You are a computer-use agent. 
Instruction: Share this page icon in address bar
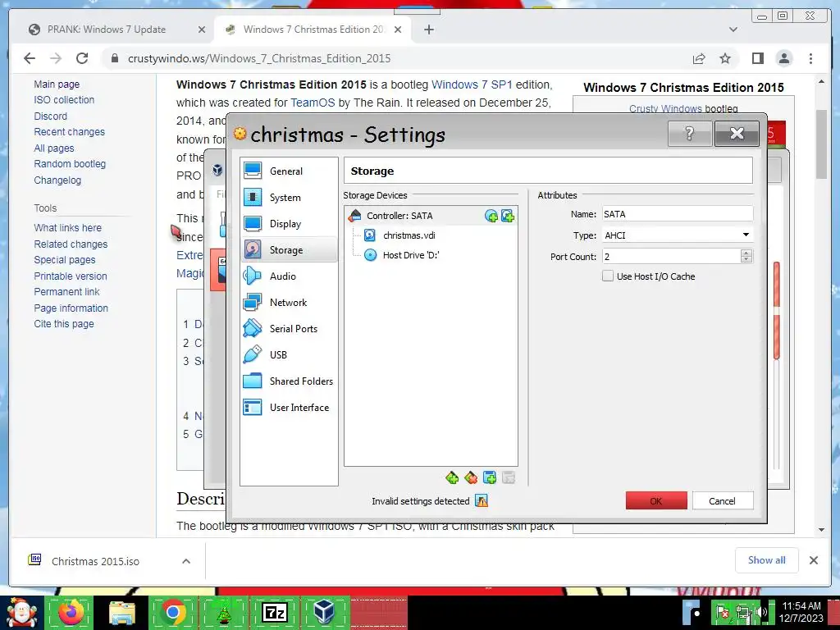(699, 58)
